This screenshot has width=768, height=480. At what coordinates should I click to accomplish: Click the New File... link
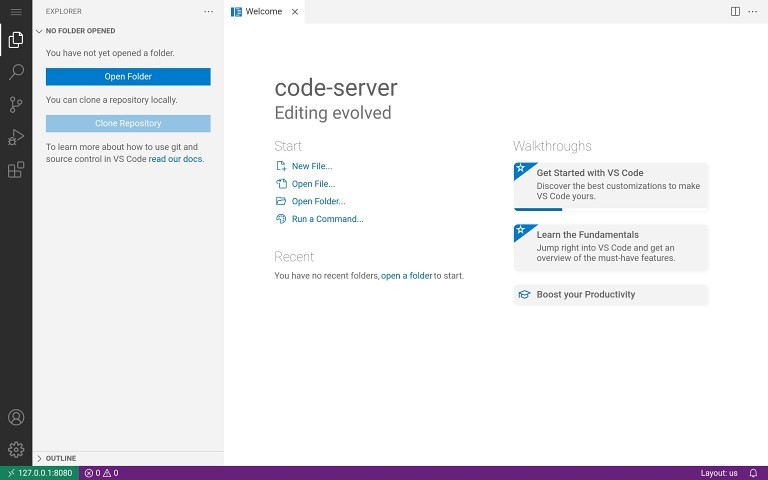pos(311,166)
